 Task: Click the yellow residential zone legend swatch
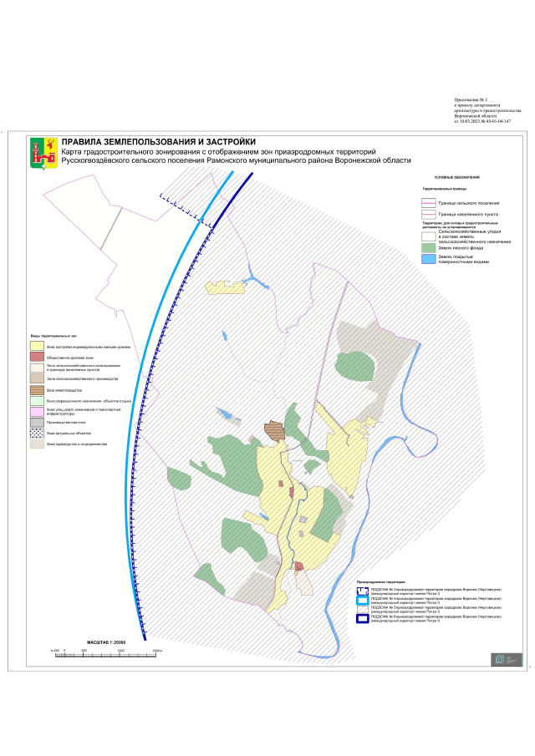click(x=37, y=345)
